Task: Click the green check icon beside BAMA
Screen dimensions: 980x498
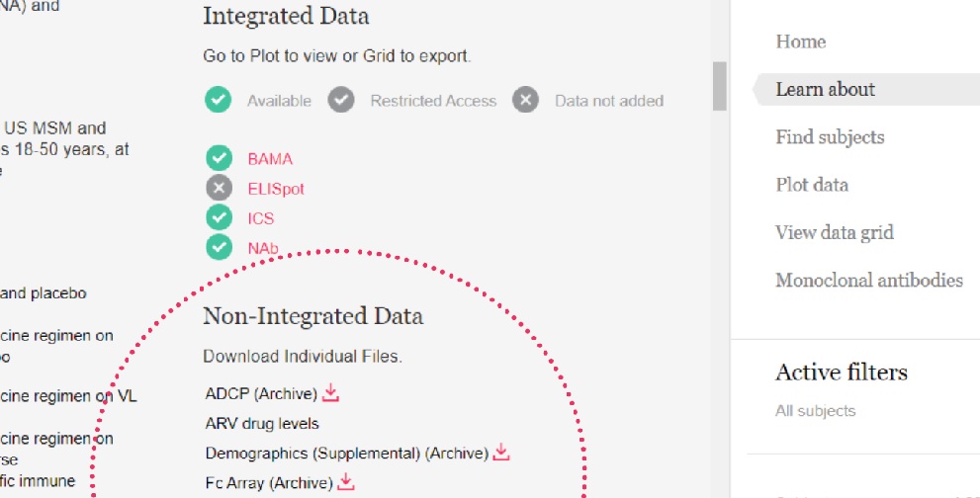Action: pyautogui.click(x=219, y=158)
